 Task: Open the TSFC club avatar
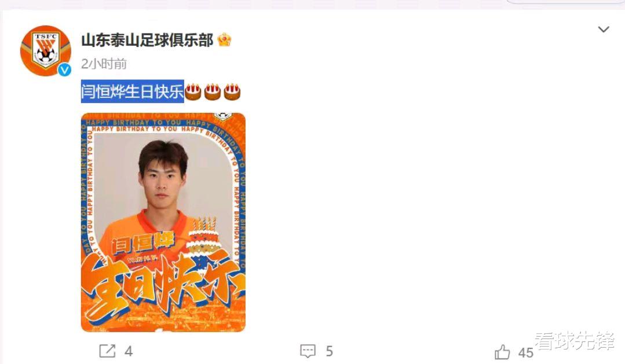tap(45, 50)
